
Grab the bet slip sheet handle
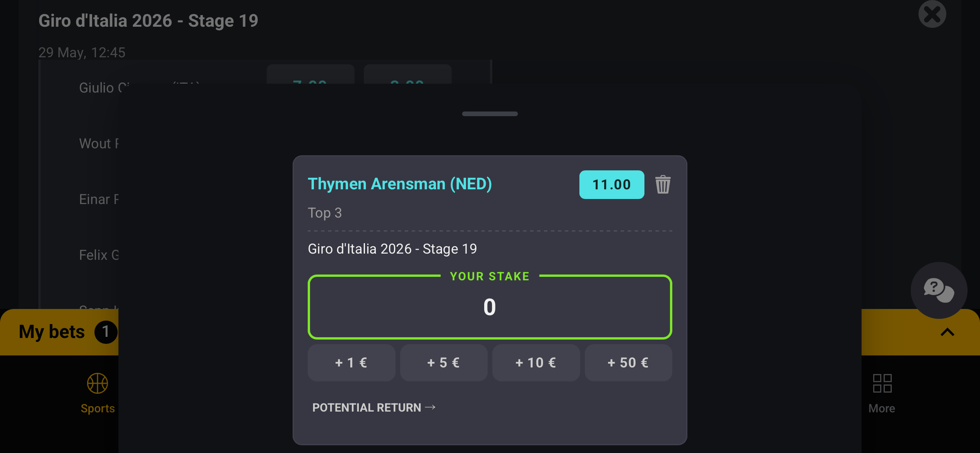[x=490, y=114]
